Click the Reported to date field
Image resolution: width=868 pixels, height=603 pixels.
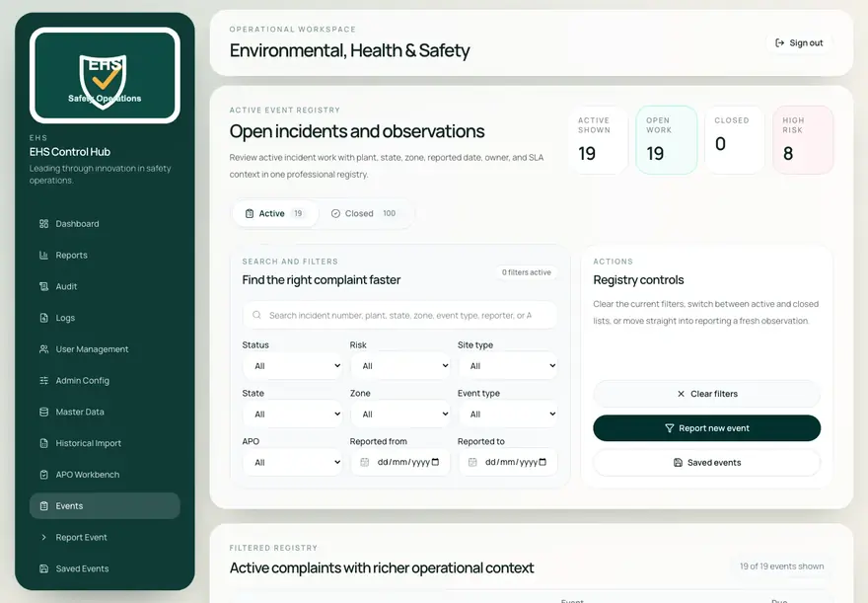(507, 462)
